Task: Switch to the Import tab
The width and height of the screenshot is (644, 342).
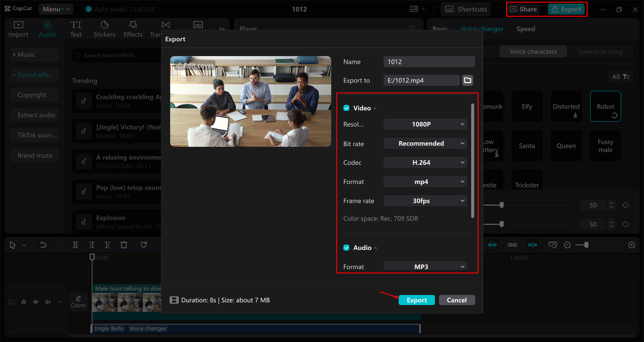Action: point(18,29)
